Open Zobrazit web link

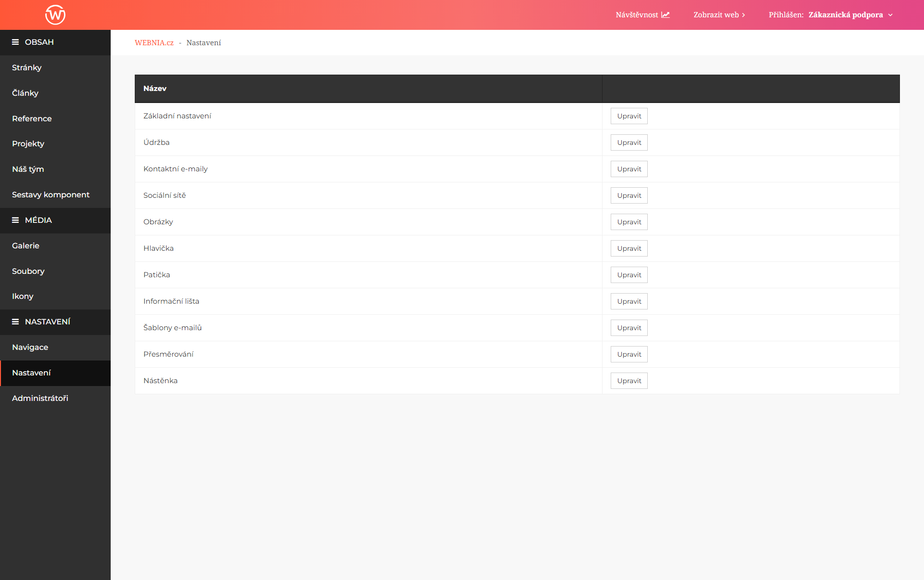pos(719,15)
